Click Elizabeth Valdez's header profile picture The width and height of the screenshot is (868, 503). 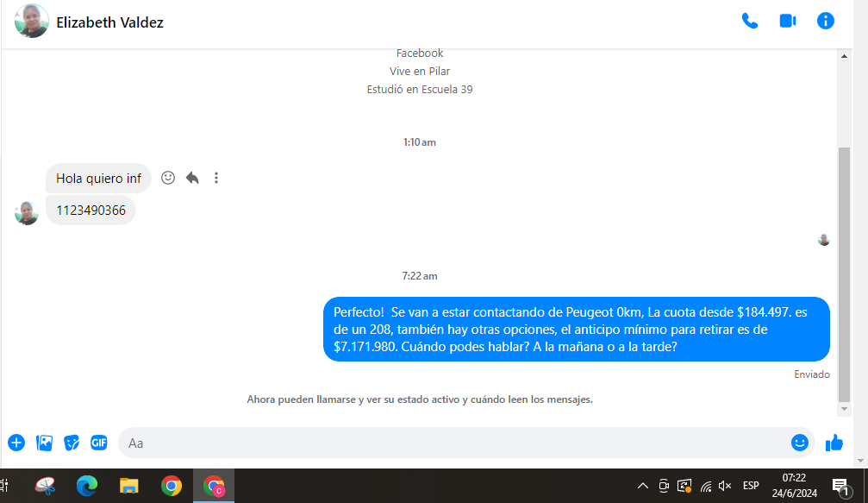click(32, 22)
